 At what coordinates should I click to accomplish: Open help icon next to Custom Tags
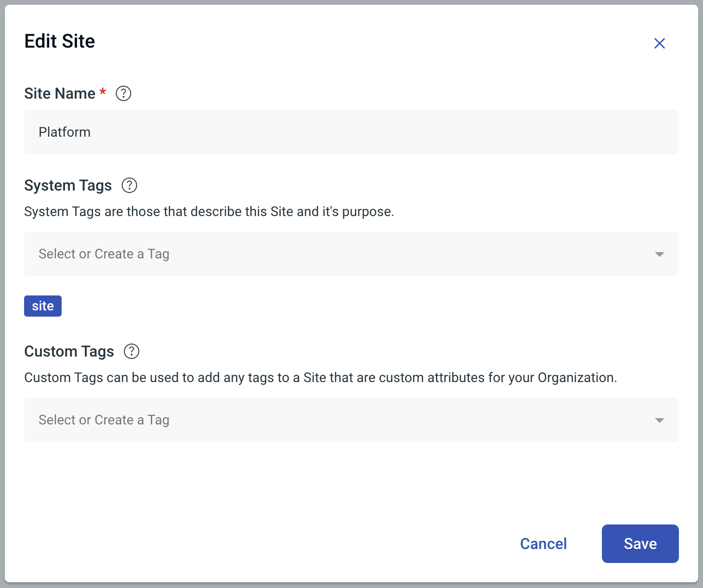[131, 351]
